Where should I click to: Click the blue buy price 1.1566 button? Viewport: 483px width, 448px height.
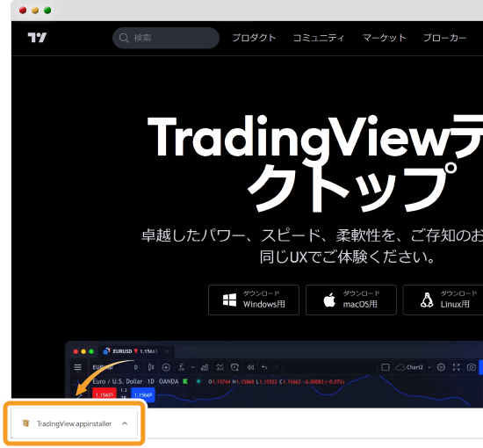(143, 394)
